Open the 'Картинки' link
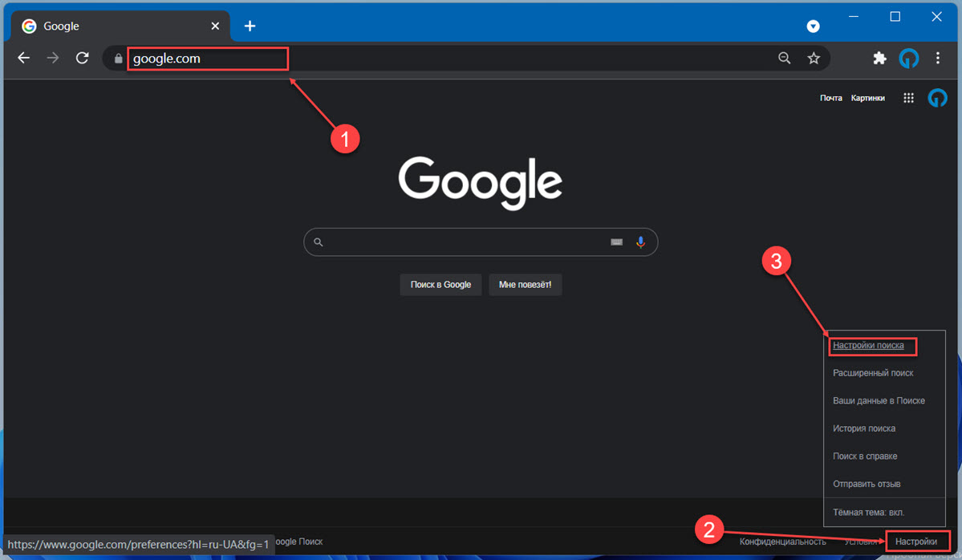 [x=867, y=98]
